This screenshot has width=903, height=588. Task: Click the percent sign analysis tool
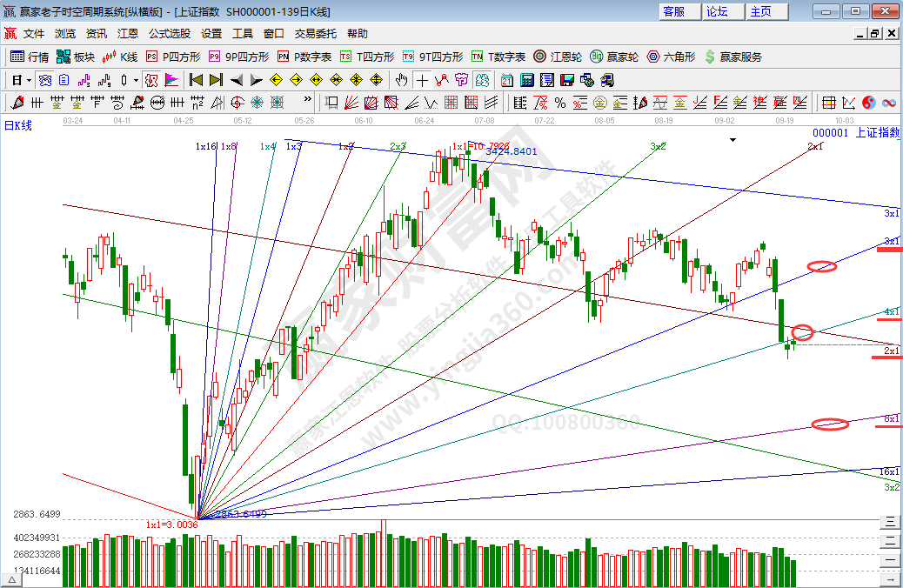(x=559, y=103)
